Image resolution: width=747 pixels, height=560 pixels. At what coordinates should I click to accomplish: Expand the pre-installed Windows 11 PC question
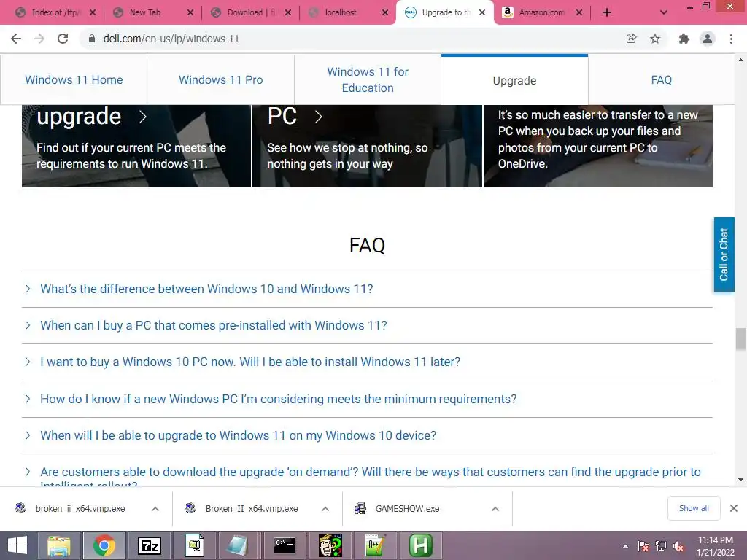[367, 326]
